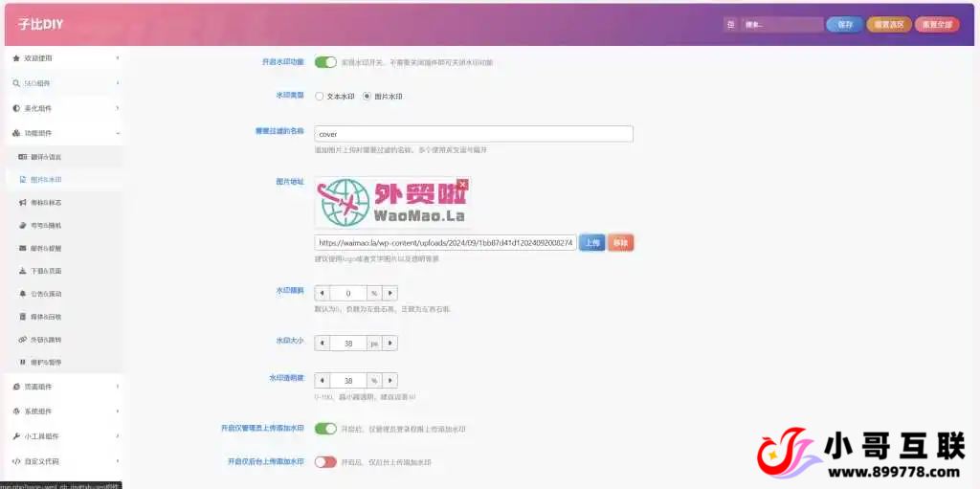Select the 文本水印 radio option
The image size is (980, 489).
click(x=320, y=97)
